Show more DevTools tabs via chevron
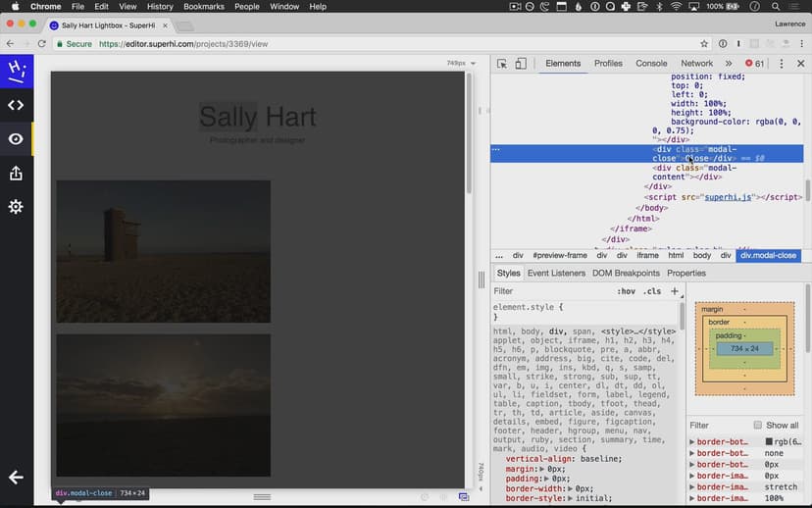The height and width of the screenshot is (508, 812). [729, 64]
